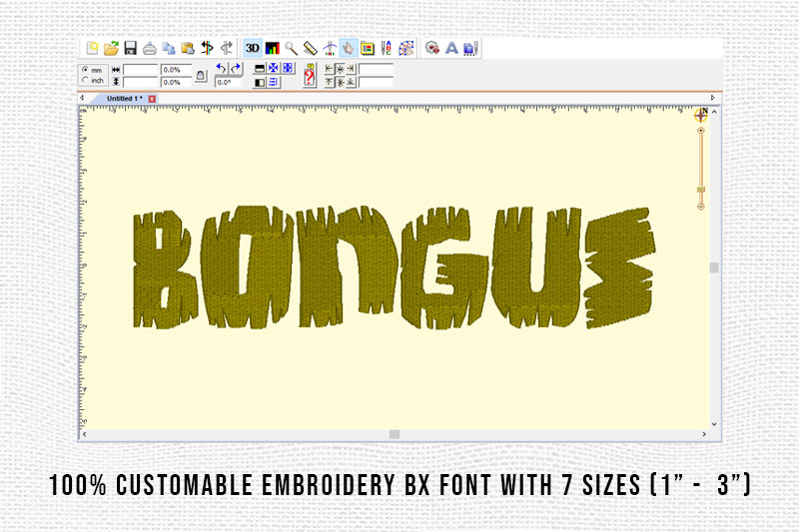Click the Print icon

(x=149, y=48)
